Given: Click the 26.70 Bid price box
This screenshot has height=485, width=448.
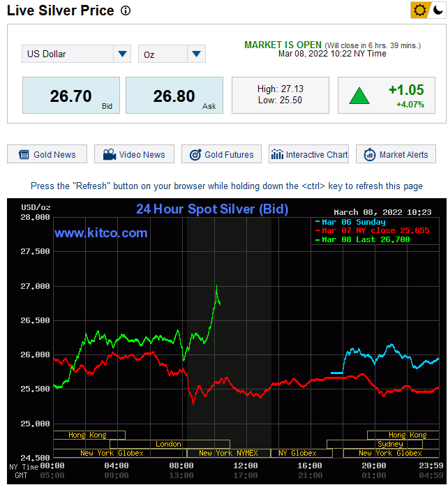Looking at the screenshot, I should point(71,96).
